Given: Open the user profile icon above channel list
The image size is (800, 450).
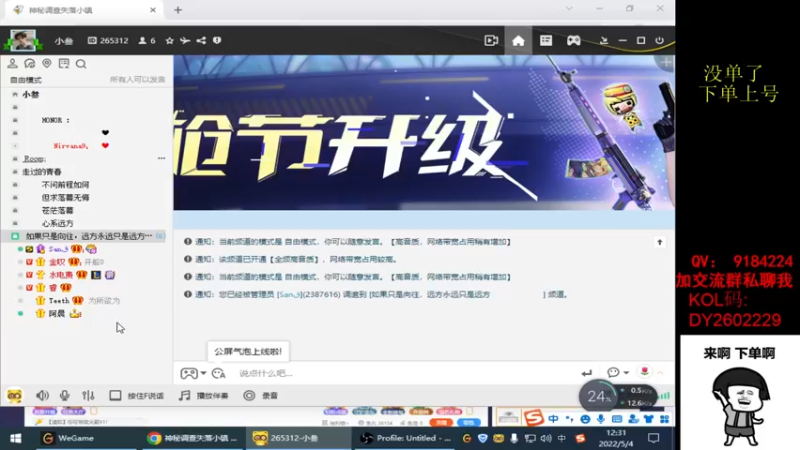Looking at the screenshot, I should click(x=12, y=63).
